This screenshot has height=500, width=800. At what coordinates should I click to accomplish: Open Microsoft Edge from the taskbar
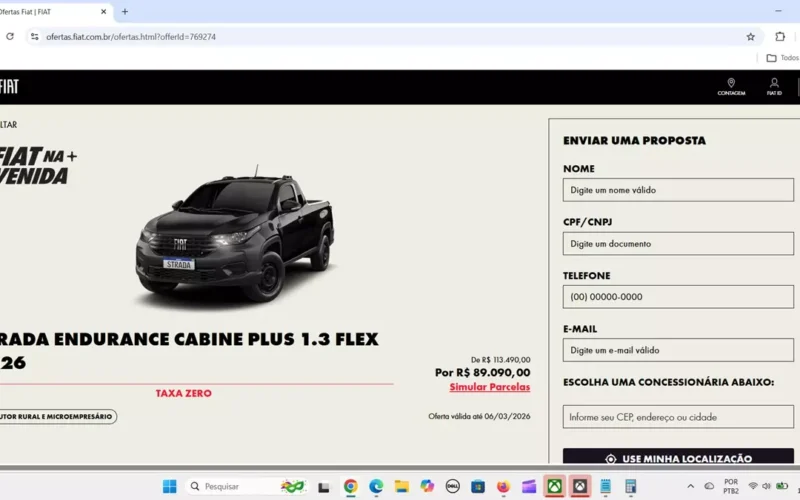point(376,487)
